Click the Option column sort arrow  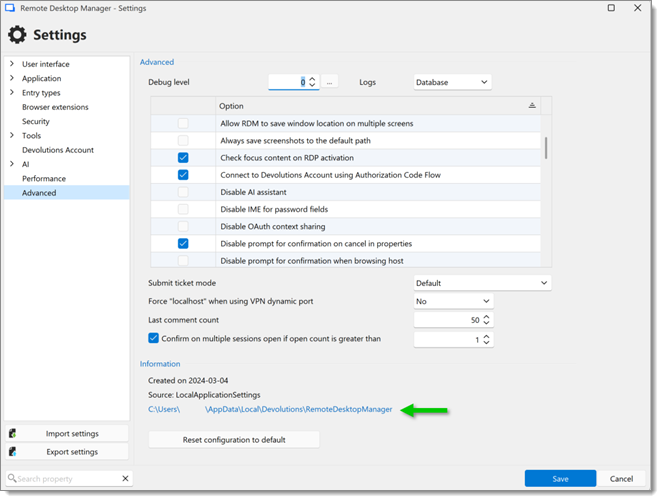(x=532, y=106)
